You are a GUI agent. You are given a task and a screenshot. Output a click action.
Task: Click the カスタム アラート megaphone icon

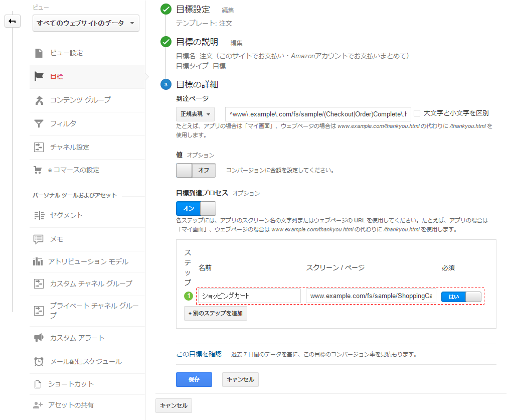[39, 338]
